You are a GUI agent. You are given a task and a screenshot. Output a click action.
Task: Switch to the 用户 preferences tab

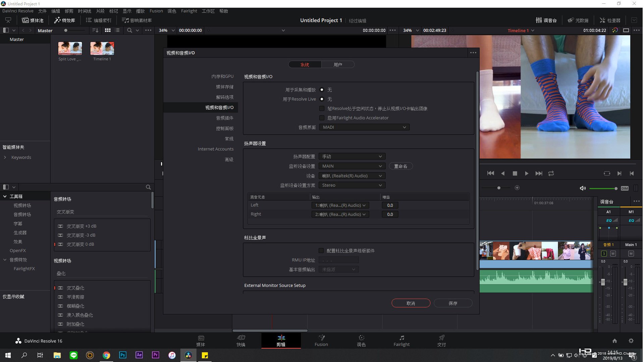[x=338, y=64]
